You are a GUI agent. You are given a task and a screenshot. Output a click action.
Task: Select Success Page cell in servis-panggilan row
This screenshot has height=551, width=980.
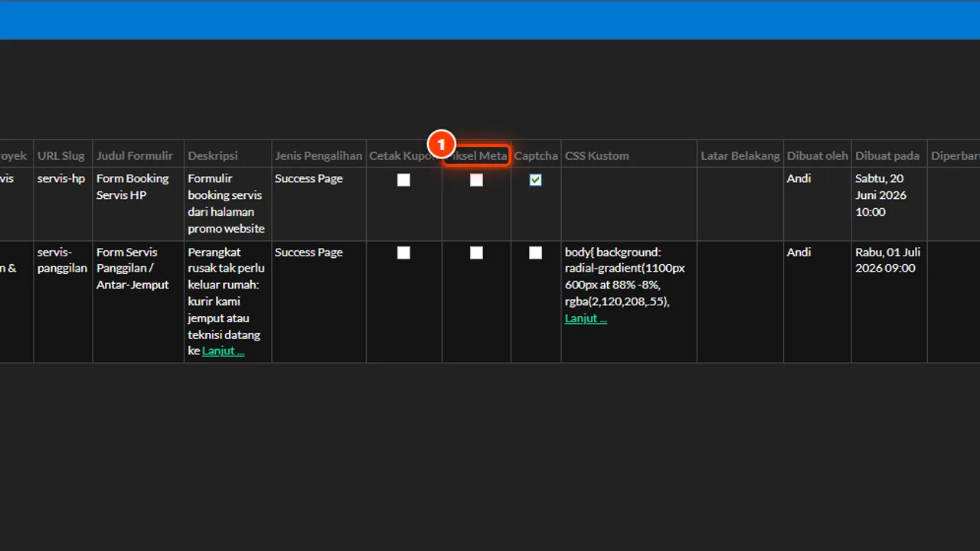pyautogui.click(x=319, y=302)
